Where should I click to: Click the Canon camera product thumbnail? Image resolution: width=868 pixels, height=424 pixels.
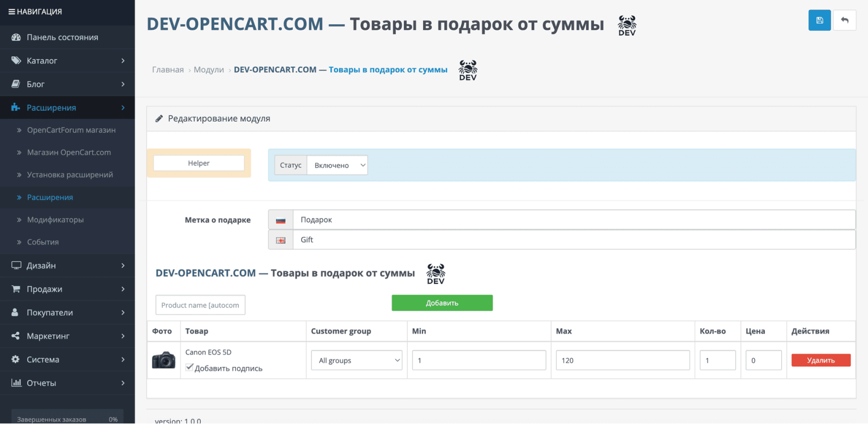[163, 360]
